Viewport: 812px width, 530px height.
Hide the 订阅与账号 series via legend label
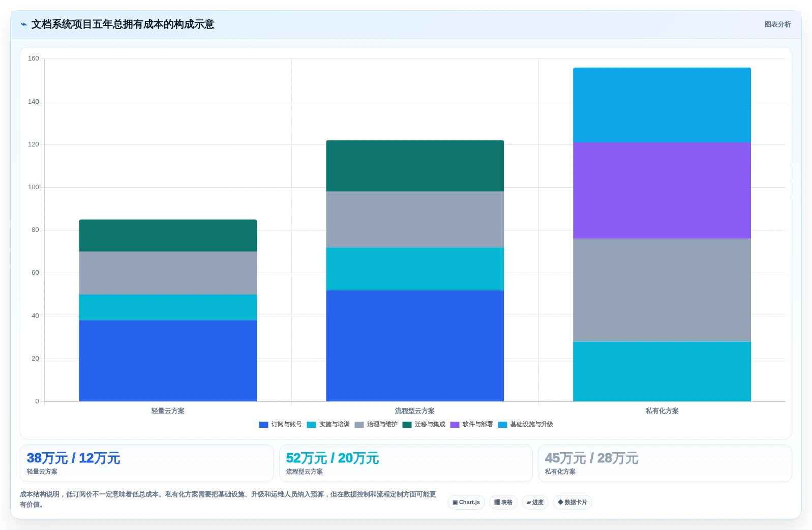(286, 425)
